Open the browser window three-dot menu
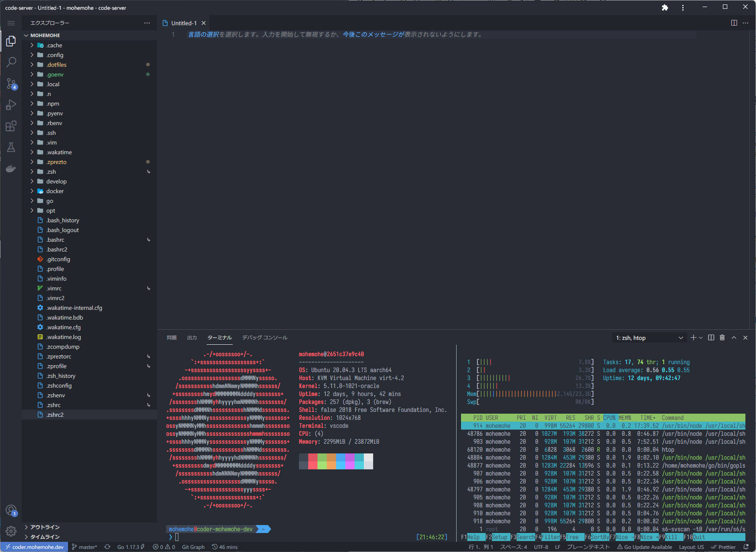 [x=683, y=8]
